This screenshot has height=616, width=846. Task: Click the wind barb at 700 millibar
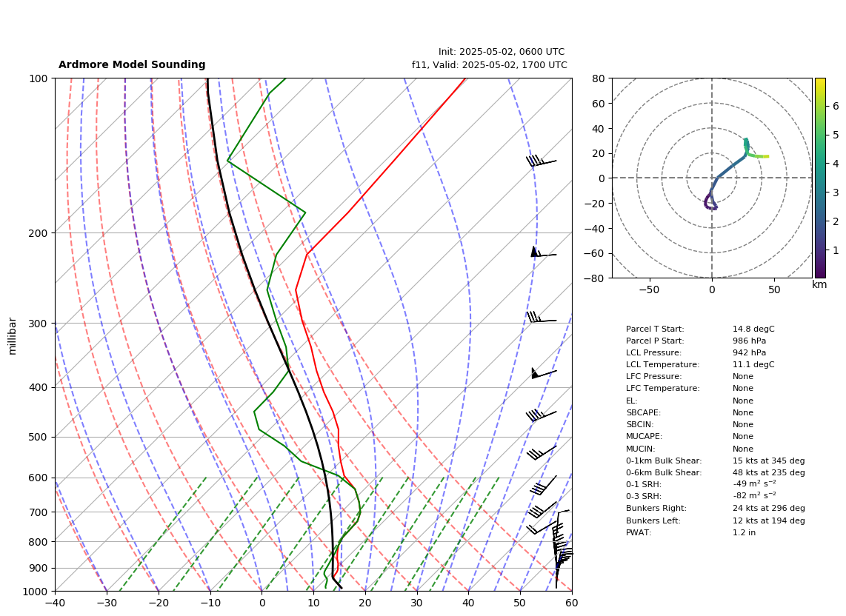[x=542, y=509]
